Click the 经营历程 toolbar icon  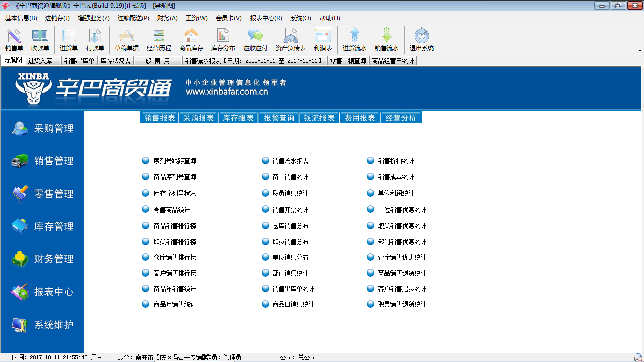coord(159,40)
